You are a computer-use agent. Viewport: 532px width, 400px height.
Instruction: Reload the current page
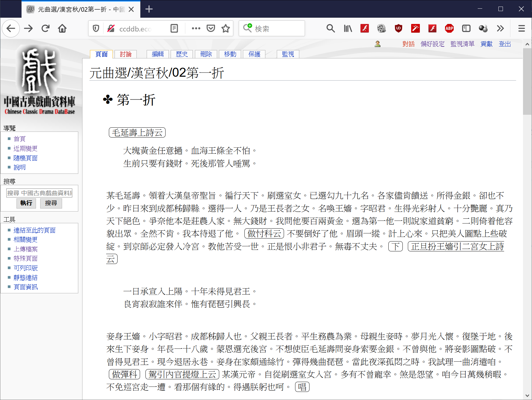pos(46,28)
